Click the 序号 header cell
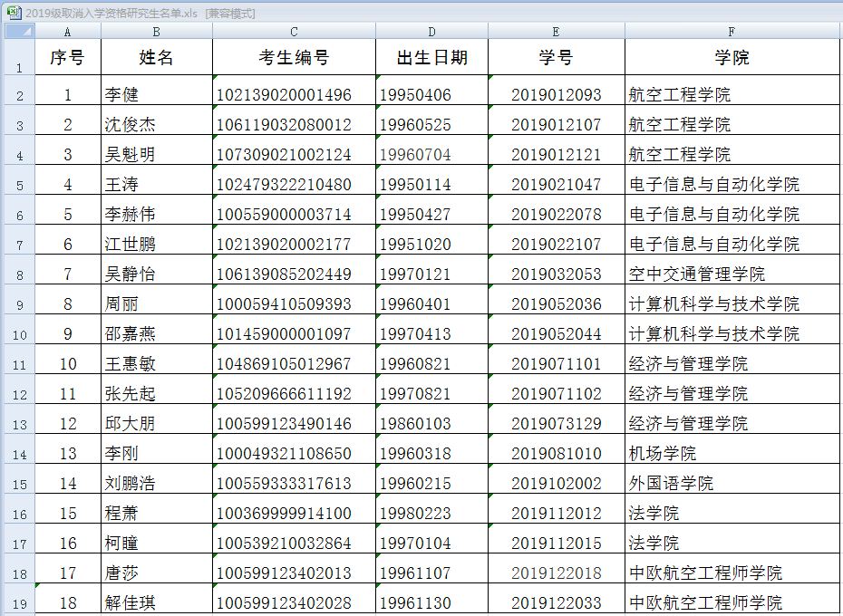The height and width of the screenshot is (616, 843). coord(68,59)
